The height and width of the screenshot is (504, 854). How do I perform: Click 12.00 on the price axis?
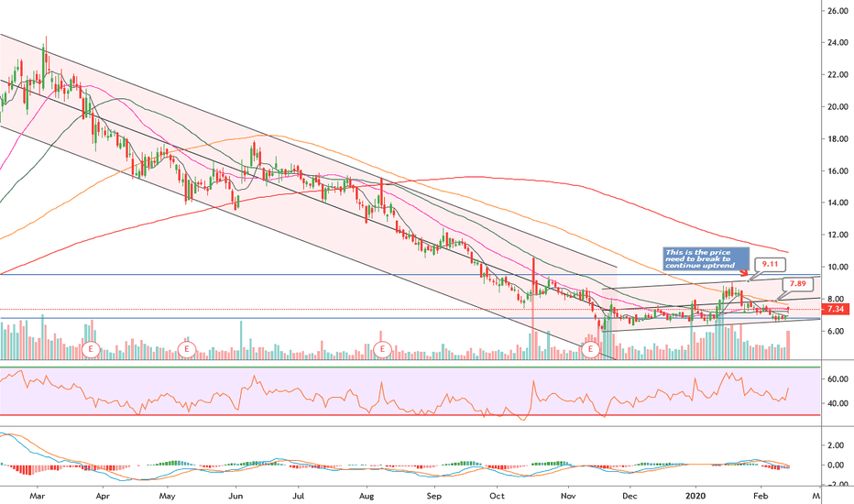click(x=838, y=235)
